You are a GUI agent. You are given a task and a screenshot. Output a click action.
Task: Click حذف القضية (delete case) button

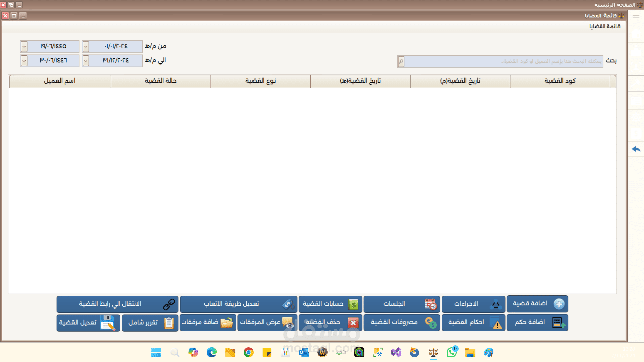click(330, 323)
